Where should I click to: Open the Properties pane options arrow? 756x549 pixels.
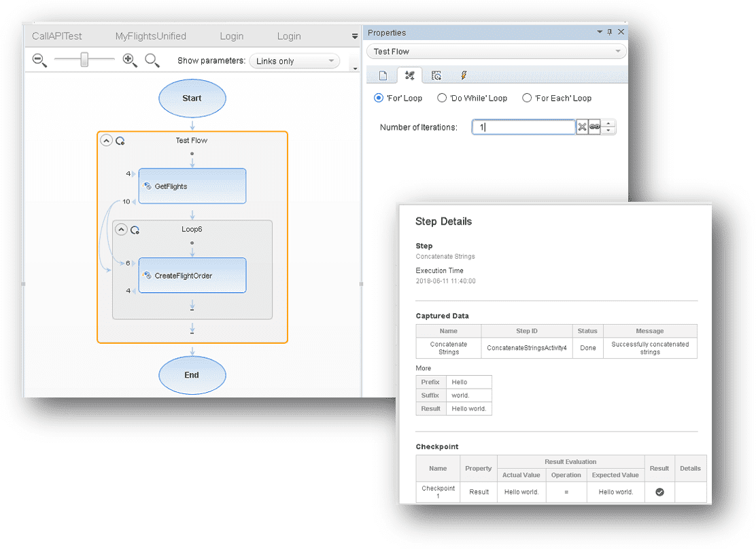click(600, 32)
